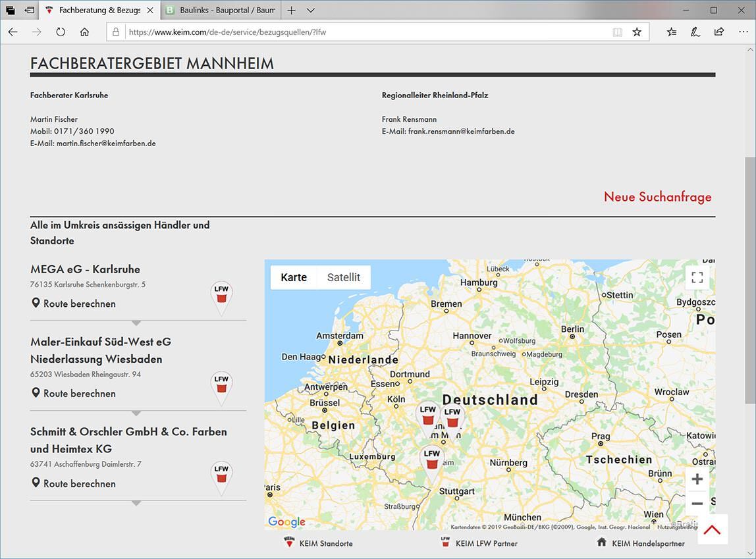
Task: Click the page vertical scrollbar thumb
Action: click(x=750, y=279)
